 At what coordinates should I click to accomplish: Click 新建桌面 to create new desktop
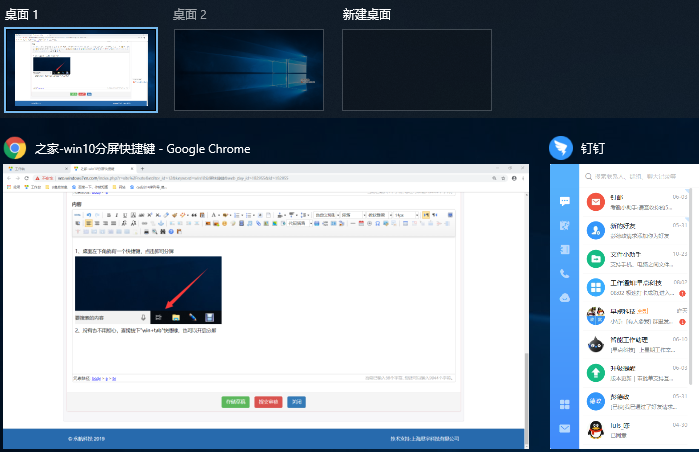(417, 69)
